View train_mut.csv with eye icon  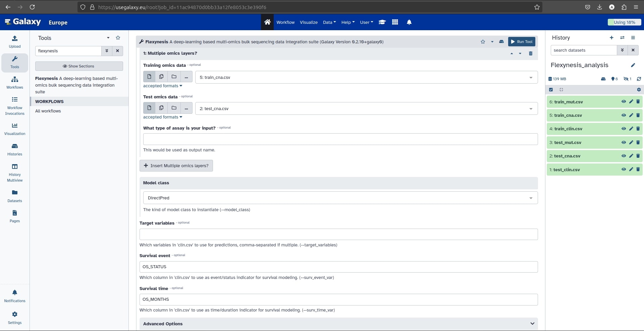pyautogui.click(x=624, y=102)
